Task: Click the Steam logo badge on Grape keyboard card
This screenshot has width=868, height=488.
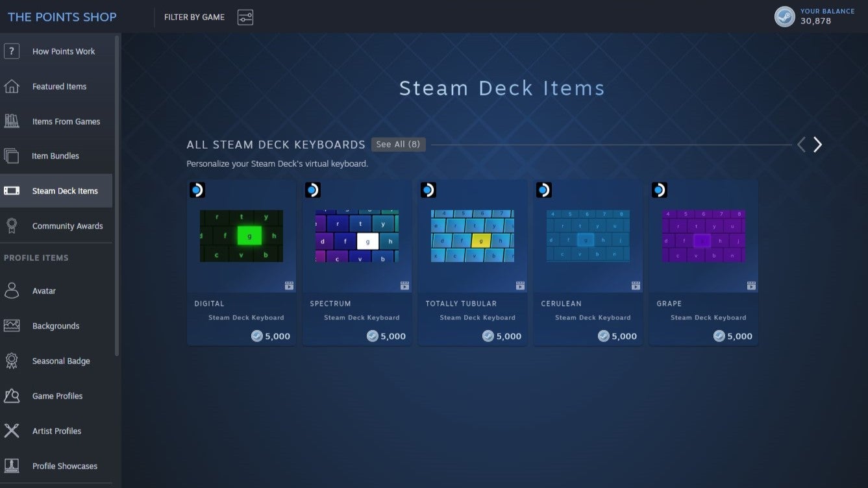Action: 660,189
